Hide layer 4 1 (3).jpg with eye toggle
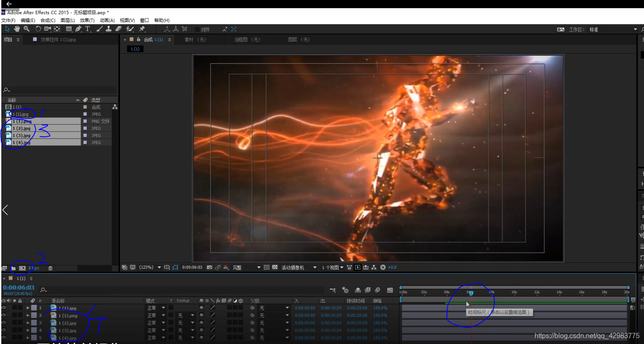 pyautogui.click(x=4, y=330)
